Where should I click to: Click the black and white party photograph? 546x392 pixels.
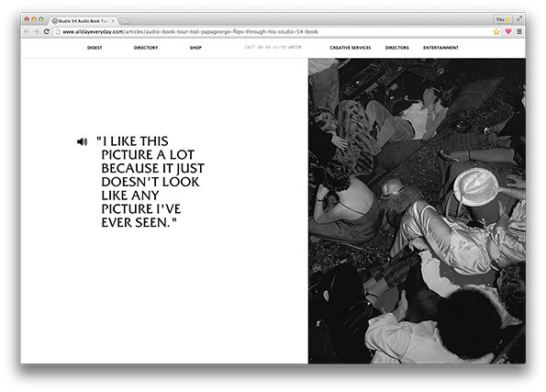(417, 211)
